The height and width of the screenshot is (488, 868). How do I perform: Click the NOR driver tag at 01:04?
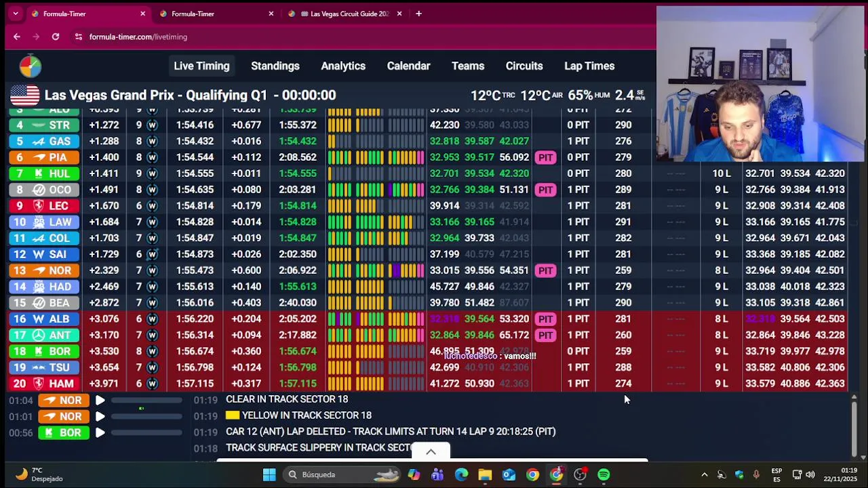[x=64, y=401]
